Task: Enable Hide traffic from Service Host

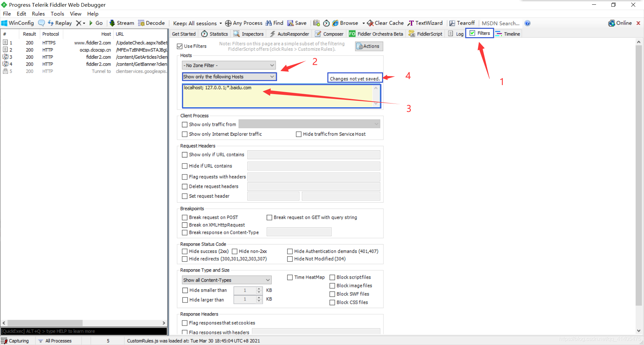Action: [x=299, y=134]
